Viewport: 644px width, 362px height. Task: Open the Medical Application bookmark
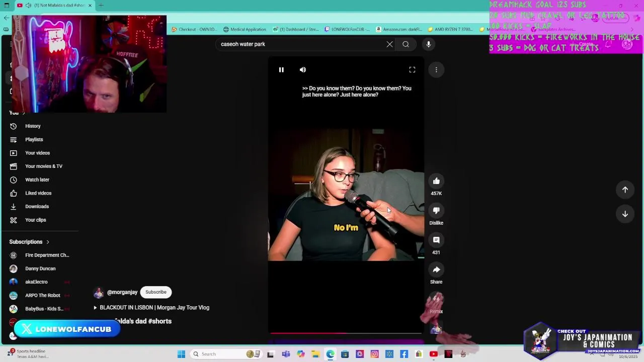(245, 29)
